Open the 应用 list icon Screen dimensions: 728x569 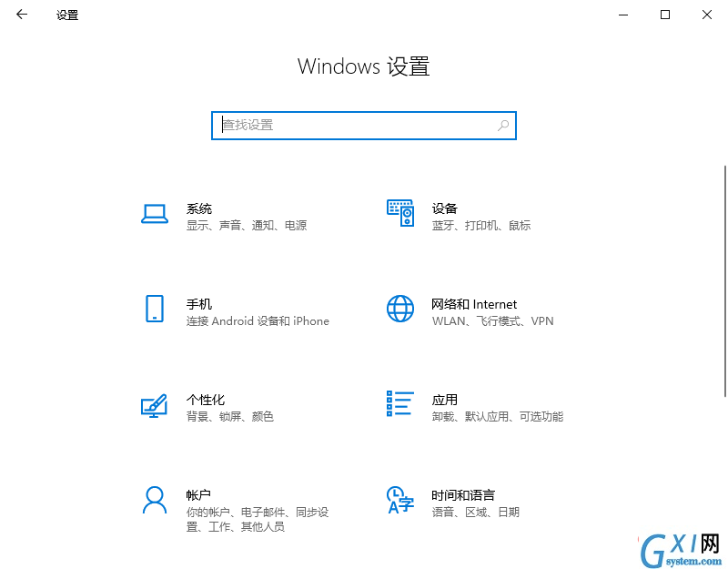click(x=400, y=403)
